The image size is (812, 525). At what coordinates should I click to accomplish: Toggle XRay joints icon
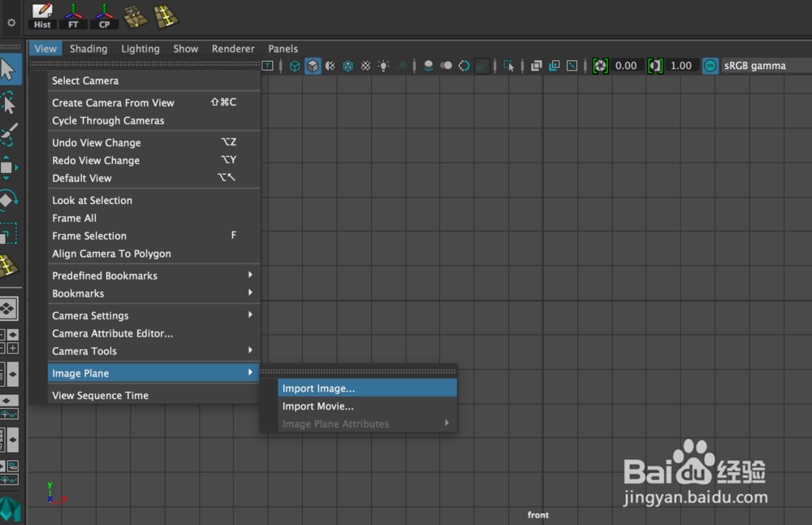tap(572, 66)
